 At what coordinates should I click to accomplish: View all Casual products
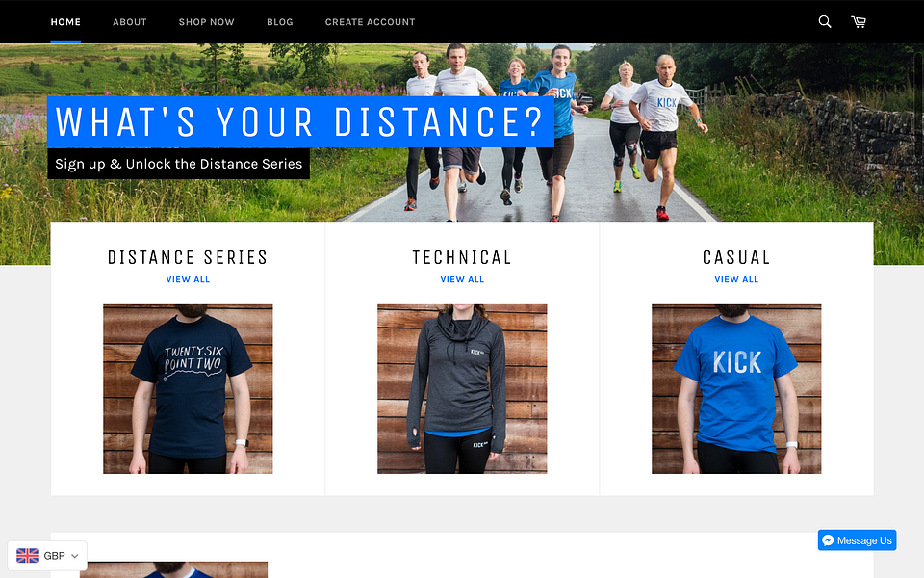coord(736,279)
